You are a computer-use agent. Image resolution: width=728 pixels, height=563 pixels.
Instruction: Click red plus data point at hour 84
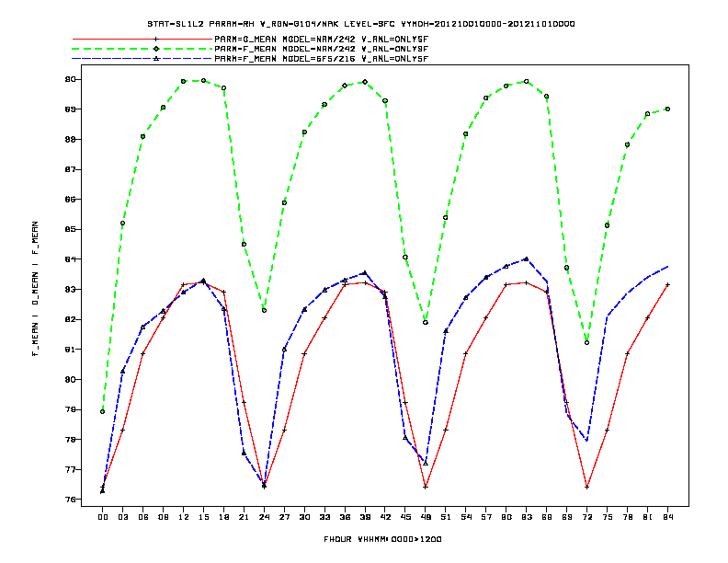[x=667, y=285]
